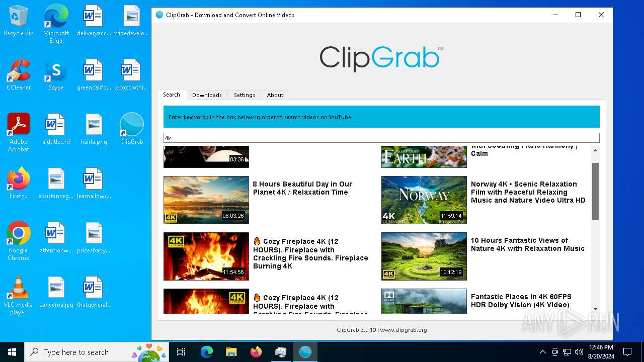Open File Explorer from the taskbar

pyautogui.click(x=231, y=352)
